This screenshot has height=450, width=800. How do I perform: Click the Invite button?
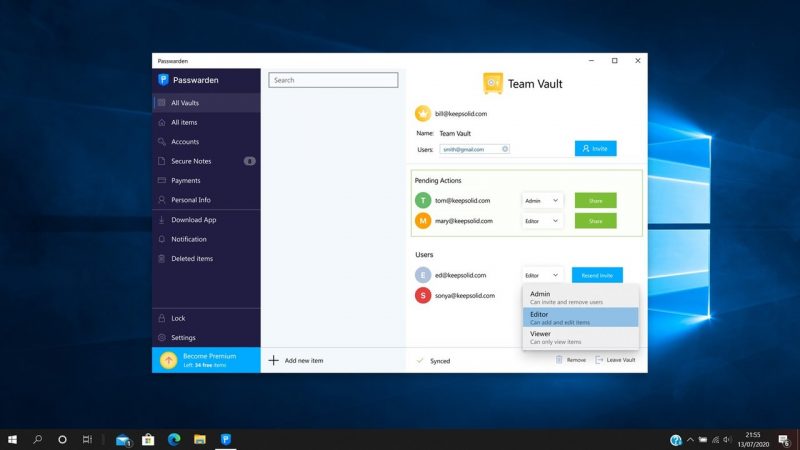click(595, 148)
